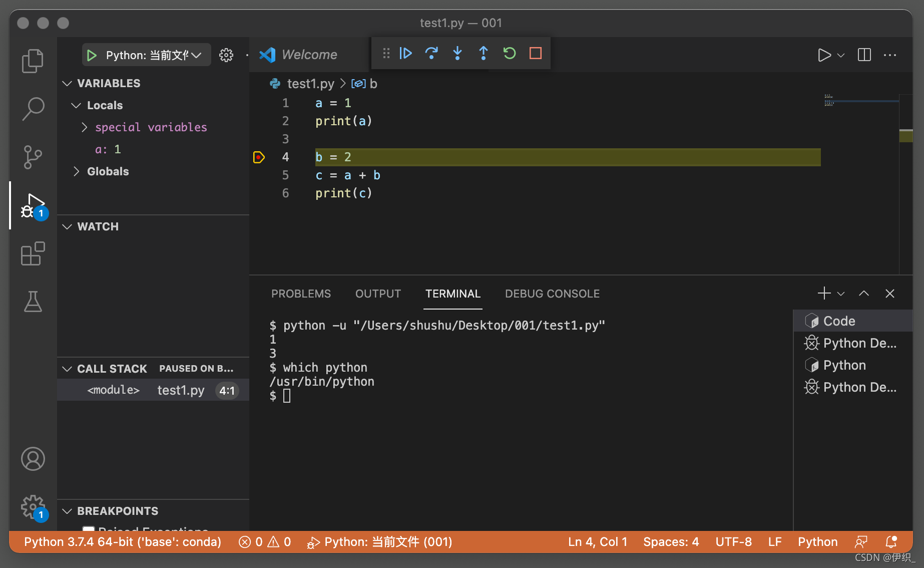Image resolution: width=924 pixels, height=568 pixels.
Task: Create a new terminal with plus icon
Action: [824, 294]
